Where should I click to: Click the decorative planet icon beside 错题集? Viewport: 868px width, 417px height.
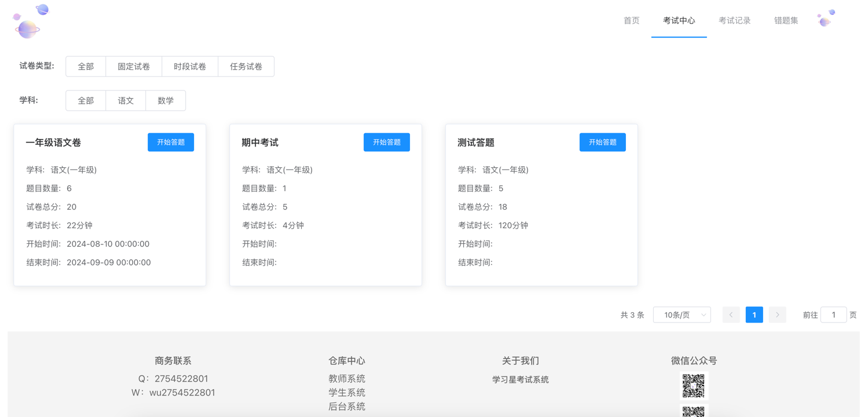click(x=826, y=18)
